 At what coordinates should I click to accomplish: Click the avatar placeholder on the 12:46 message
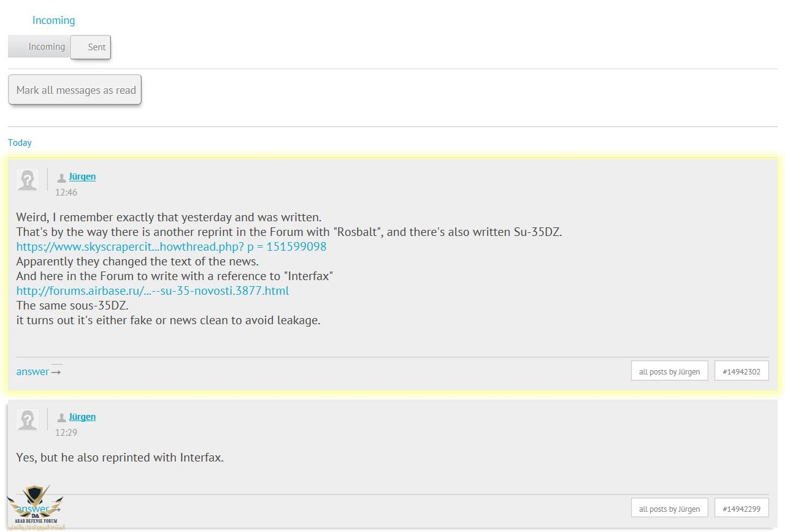click(x=28, y=180)
